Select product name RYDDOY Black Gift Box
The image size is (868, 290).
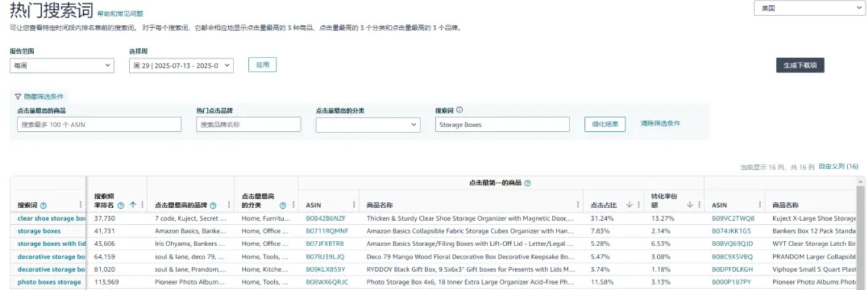point(470,269)
